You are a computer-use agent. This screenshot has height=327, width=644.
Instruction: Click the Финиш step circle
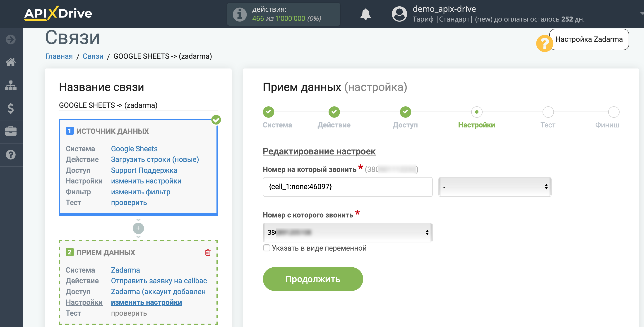click(x=613, y=112)
